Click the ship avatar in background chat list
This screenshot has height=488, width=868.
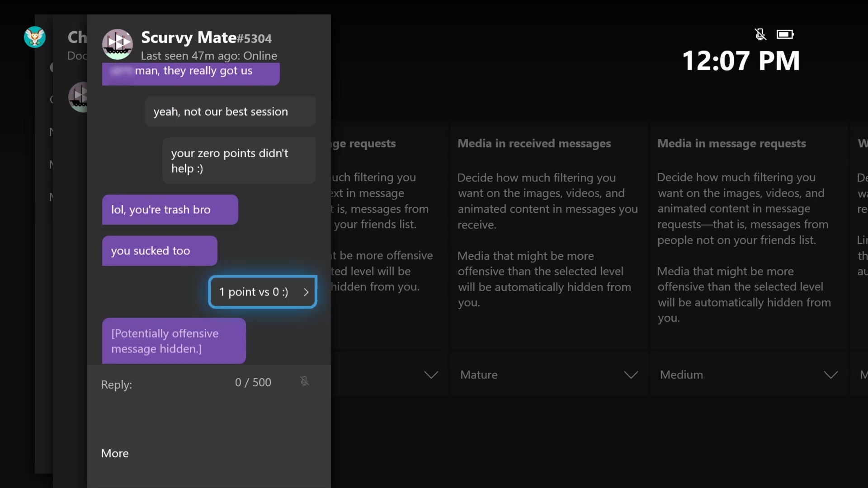[78, 97]
